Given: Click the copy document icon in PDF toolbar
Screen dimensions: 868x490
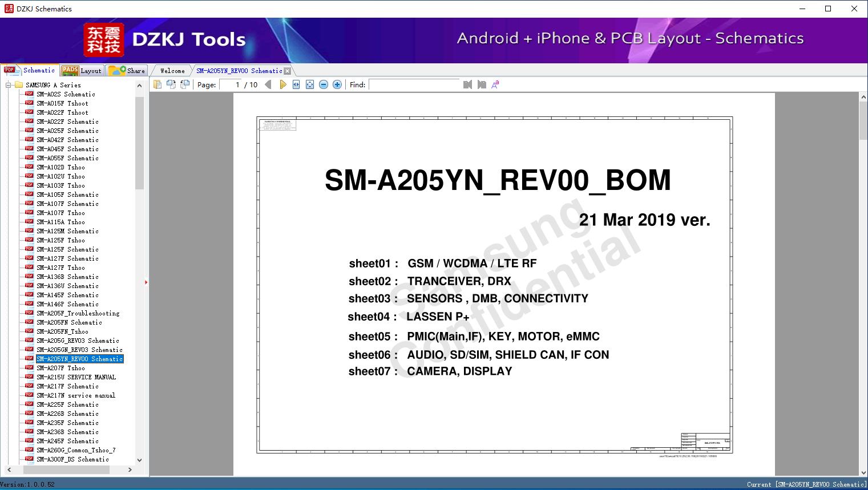Looking at the screenshot, I should [157, 84].
